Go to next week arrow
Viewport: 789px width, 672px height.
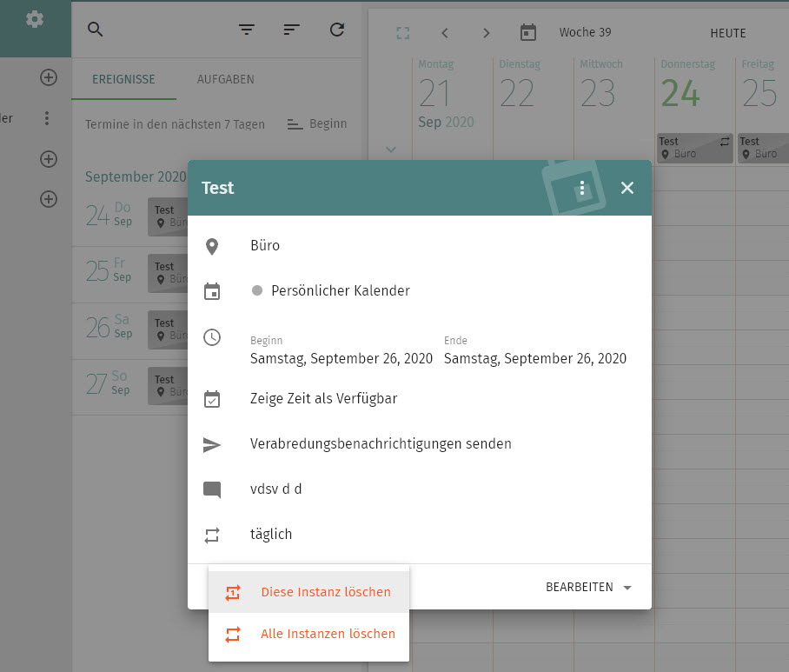pyautogui.click(x=487, y=33)
